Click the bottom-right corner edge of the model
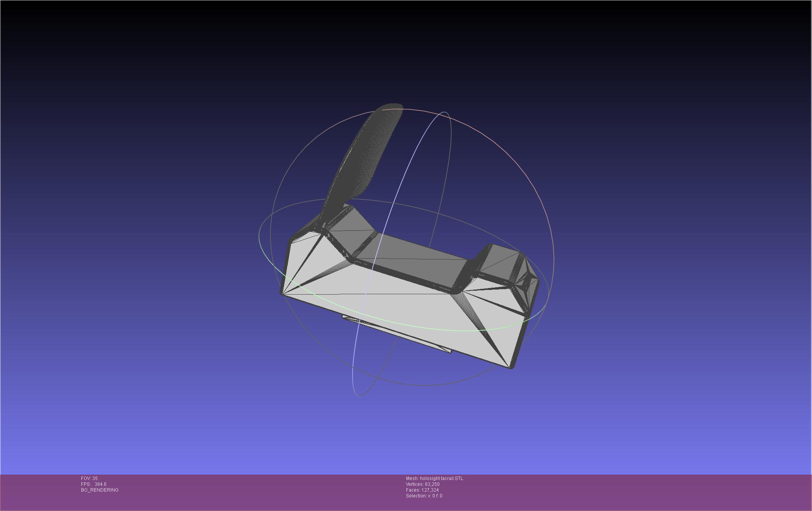Image resolution: width=812 pixels, height=511 pixels. [x=512, y=367]
